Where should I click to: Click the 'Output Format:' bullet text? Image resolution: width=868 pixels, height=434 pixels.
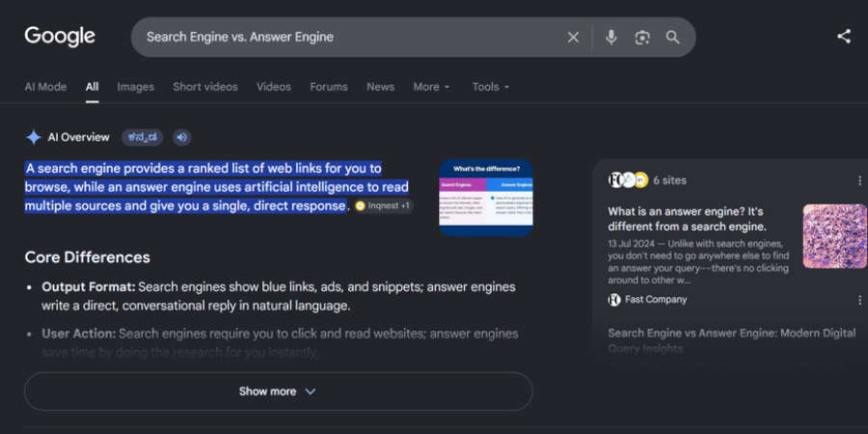click(89, 287)
